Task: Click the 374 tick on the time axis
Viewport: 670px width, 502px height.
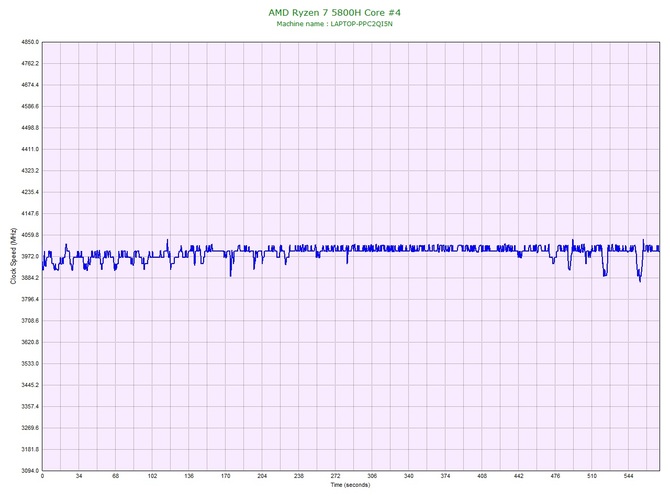Action: point(446,476)
